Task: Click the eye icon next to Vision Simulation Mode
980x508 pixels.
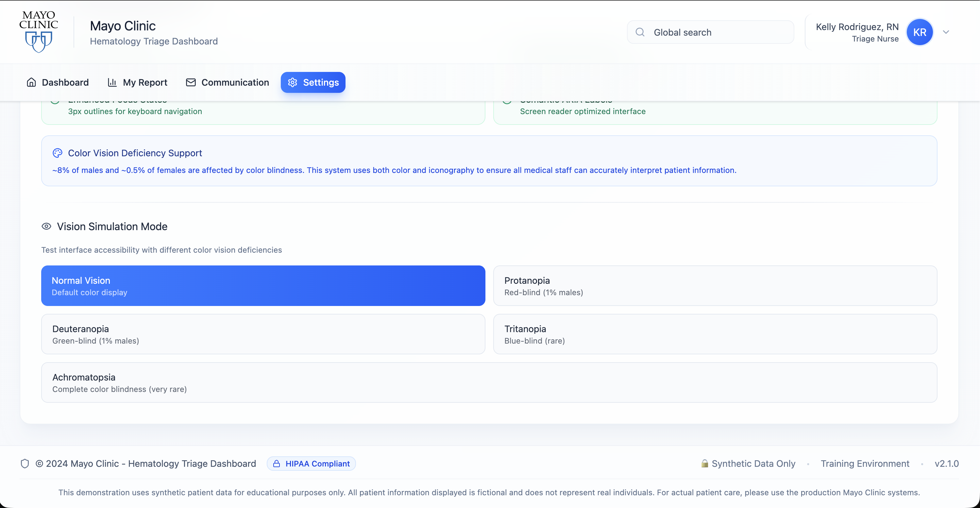Action: 46,227
